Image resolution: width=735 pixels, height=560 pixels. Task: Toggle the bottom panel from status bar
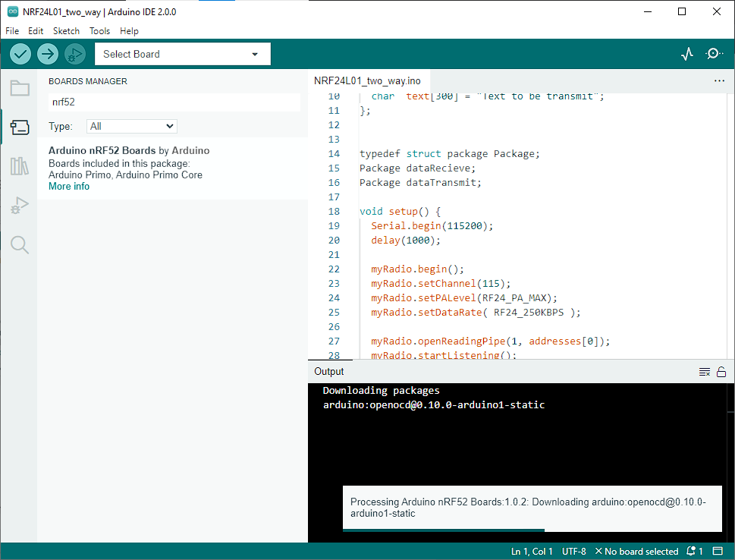click(x=718, y=551)
